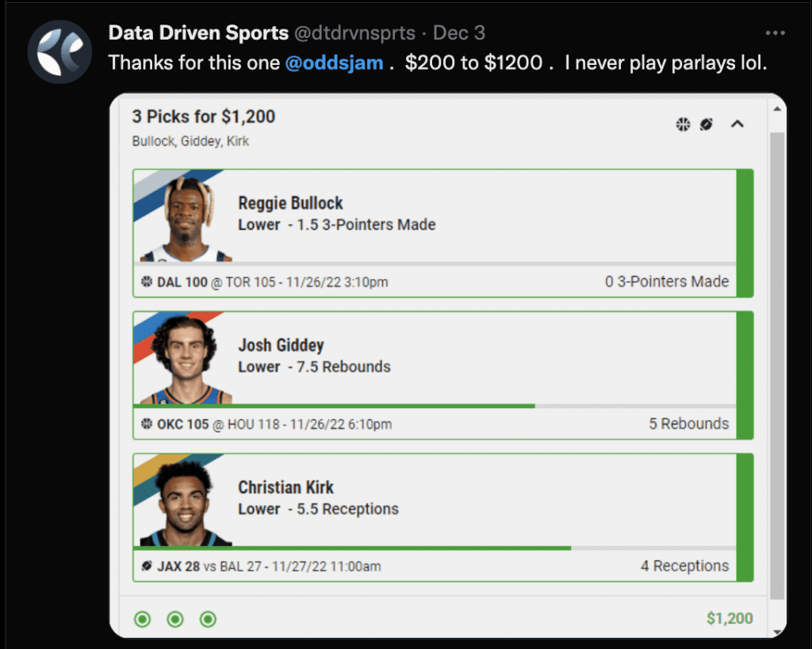Open the Data Driven Sports display name
Viewport: 812px width, 649px height.
(198, 32)
